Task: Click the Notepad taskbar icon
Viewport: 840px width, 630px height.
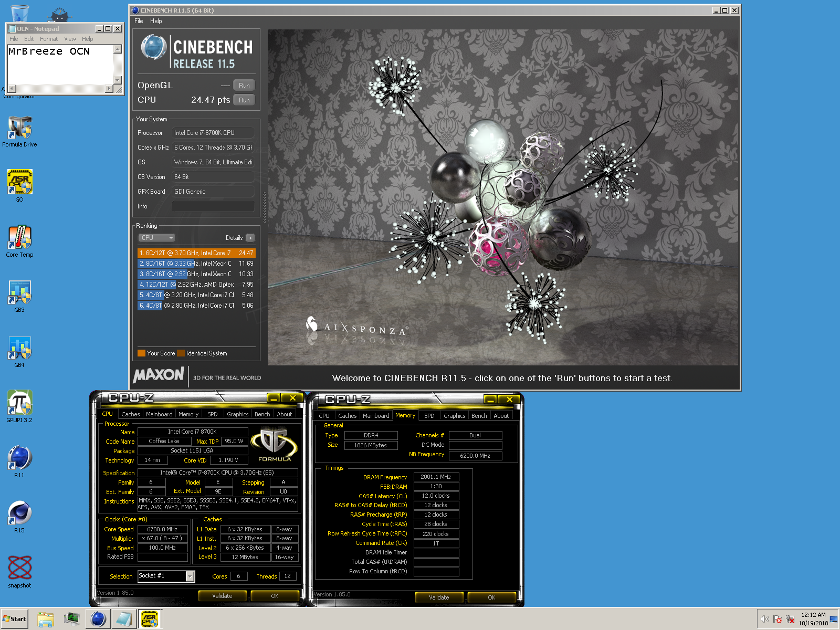Action: 124,619
